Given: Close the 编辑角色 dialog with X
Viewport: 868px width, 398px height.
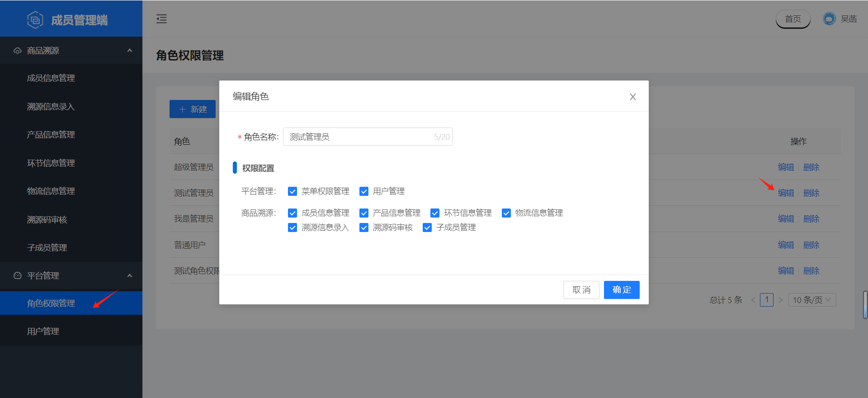Looking at the screenshot, I should coord(632,97).
